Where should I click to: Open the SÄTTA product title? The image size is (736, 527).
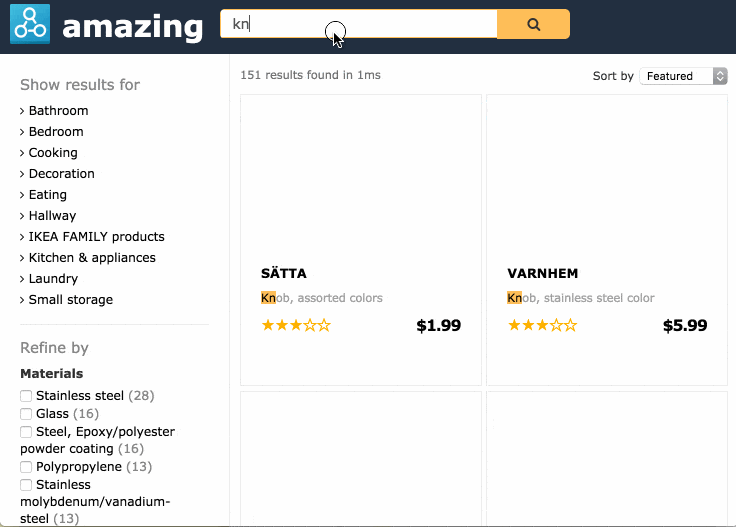tap(284, 273)
